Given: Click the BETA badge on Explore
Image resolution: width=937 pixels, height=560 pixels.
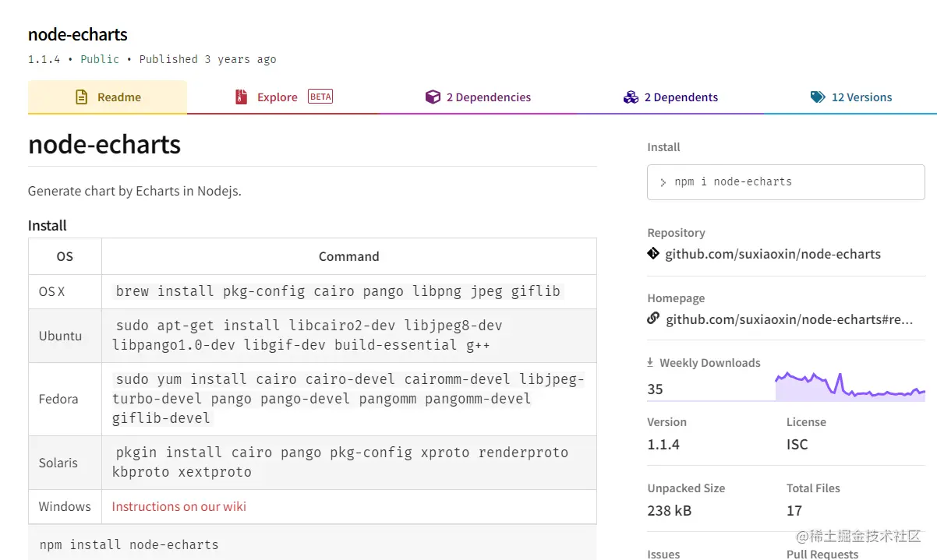Looking at the screenshot, I should click(x=320, y=97).
